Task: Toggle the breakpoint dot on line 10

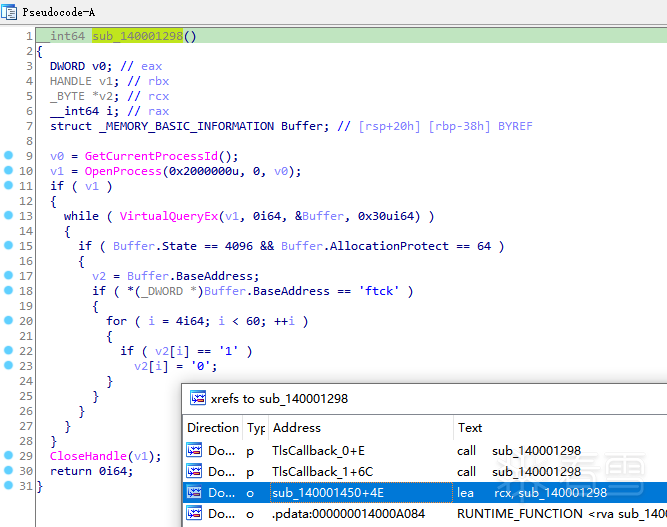Action: [x=9, y=170]
